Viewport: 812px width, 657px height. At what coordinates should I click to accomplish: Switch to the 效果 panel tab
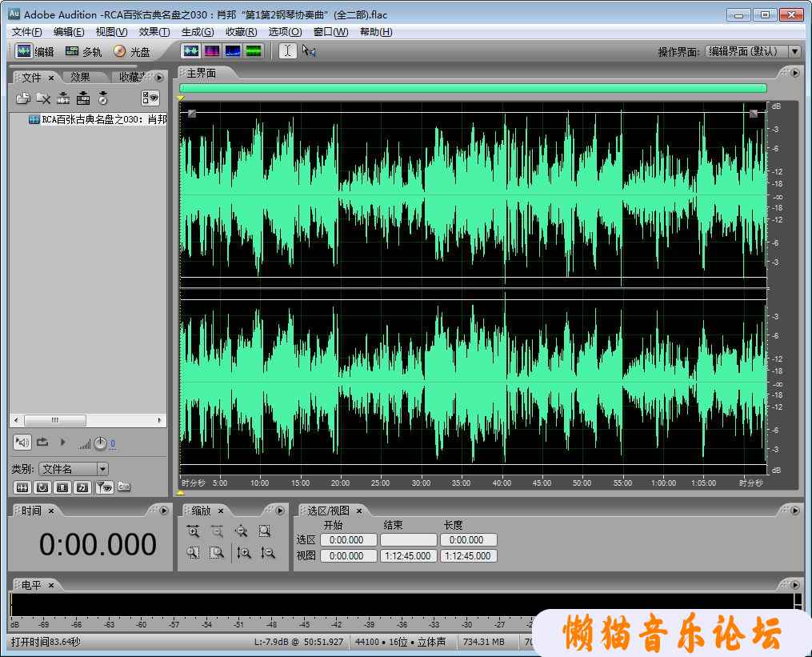tap(80, 77)
